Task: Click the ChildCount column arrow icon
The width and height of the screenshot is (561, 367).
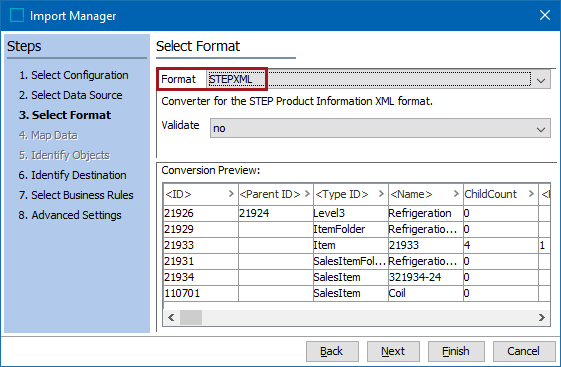Action: [x=531, y=194]
